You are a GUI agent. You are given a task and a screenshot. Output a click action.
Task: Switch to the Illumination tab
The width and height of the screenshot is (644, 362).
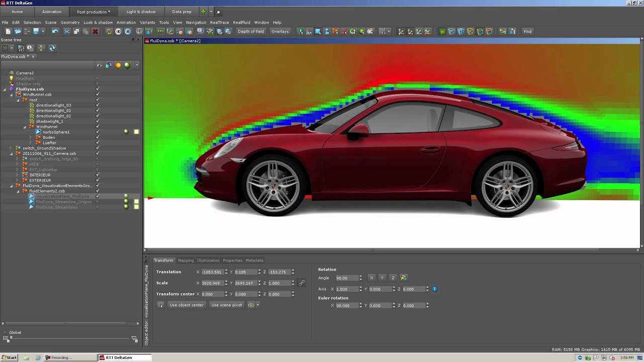coord(208,260)
